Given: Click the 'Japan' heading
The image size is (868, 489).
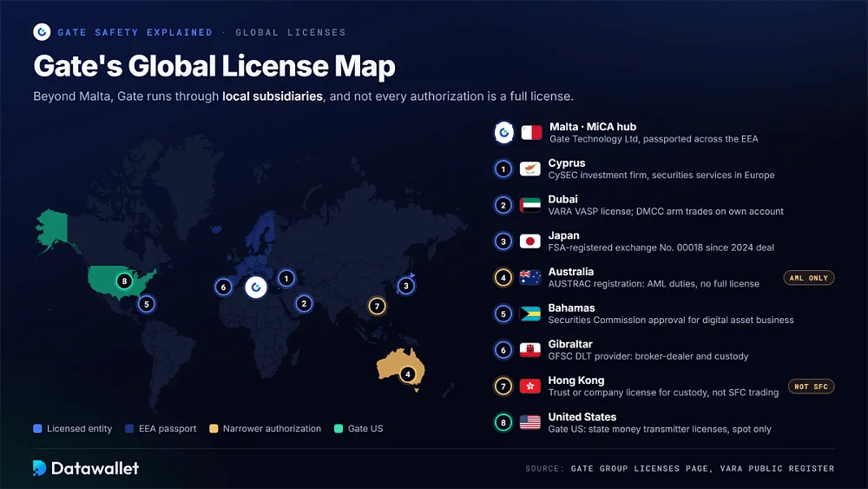Looking at the screenshot, I should click(563, 235).
